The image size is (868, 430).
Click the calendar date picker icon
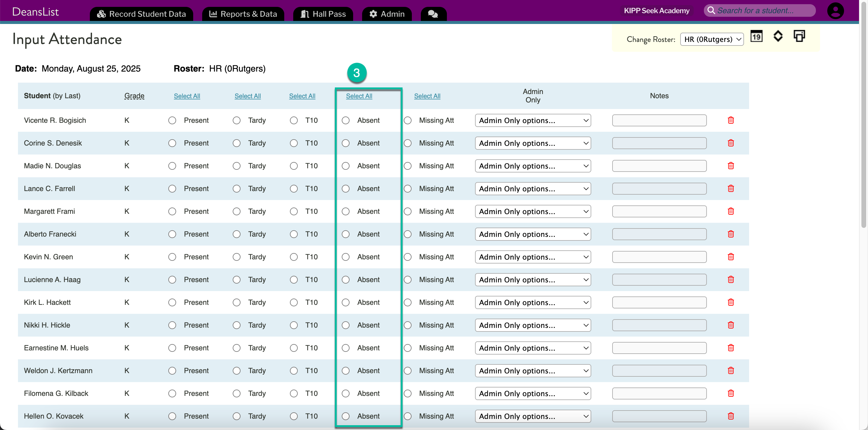coord(756,37)
